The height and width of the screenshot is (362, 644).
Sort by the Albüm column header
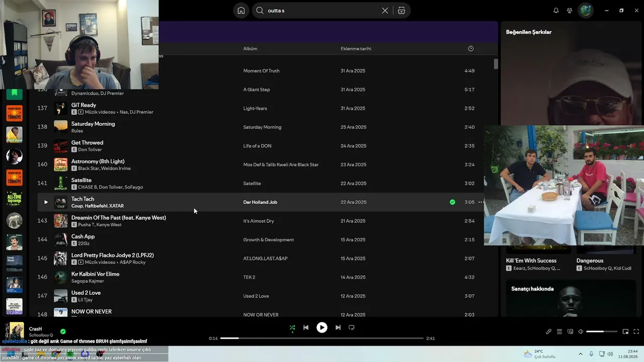point(250,49)
